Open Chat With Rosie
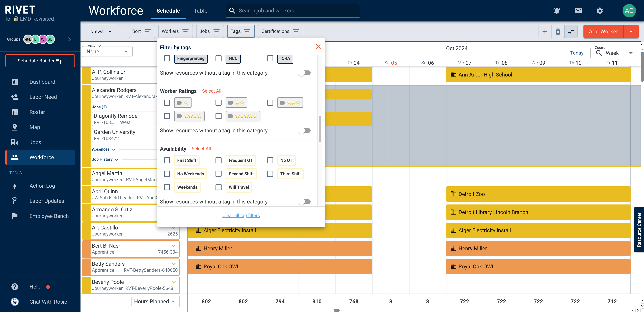The width and height of the screenshot is (644, 312). [x=40, y=302]
